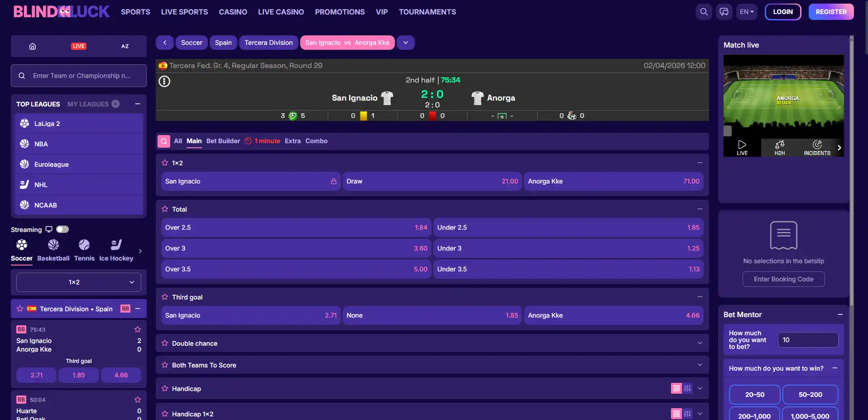Star the Both Teams To Score market
The width and height of the screenshot is (868, 420).
tap(165, 365)
